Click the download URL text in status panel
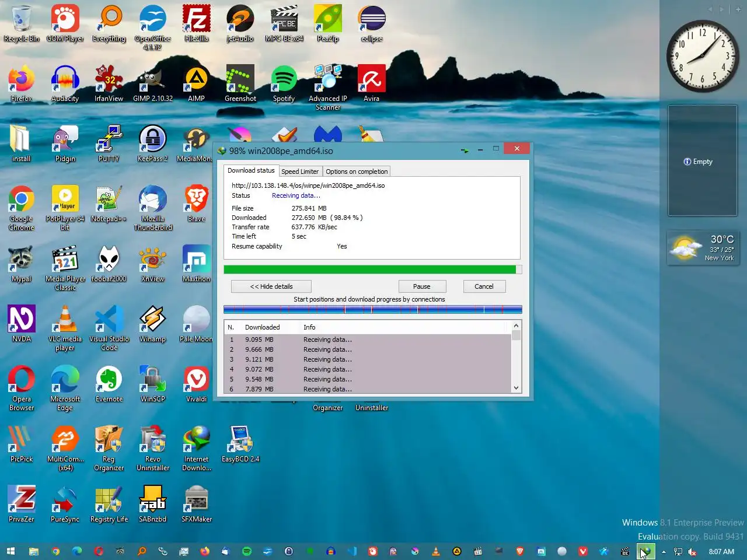 pos(308,185)
